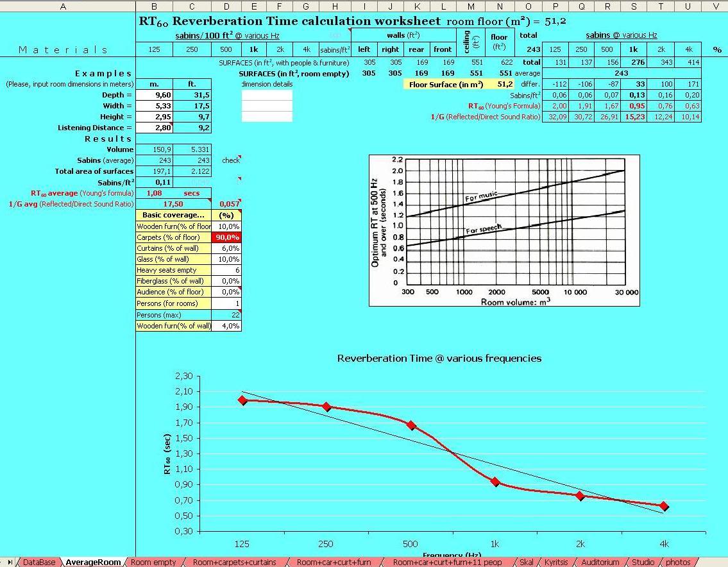
Task: Click the Curtains percentage cell 6,0%
Action: (226, 248)
